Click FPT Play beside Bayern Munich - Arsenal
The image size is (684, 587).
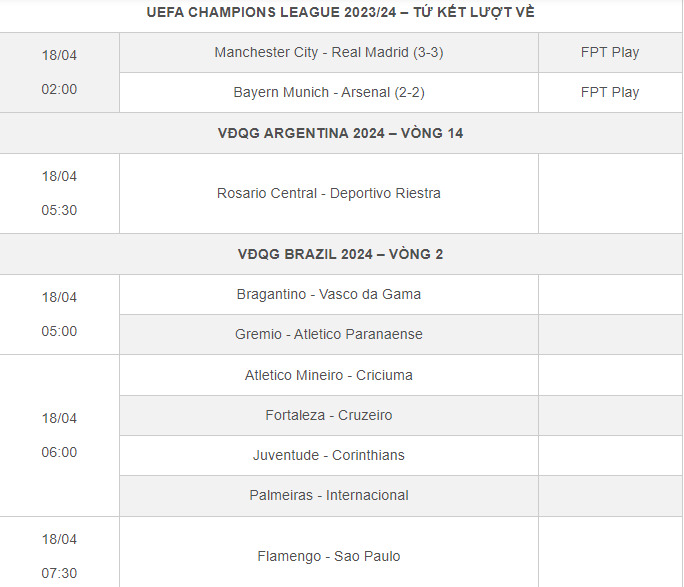point(610,92)
